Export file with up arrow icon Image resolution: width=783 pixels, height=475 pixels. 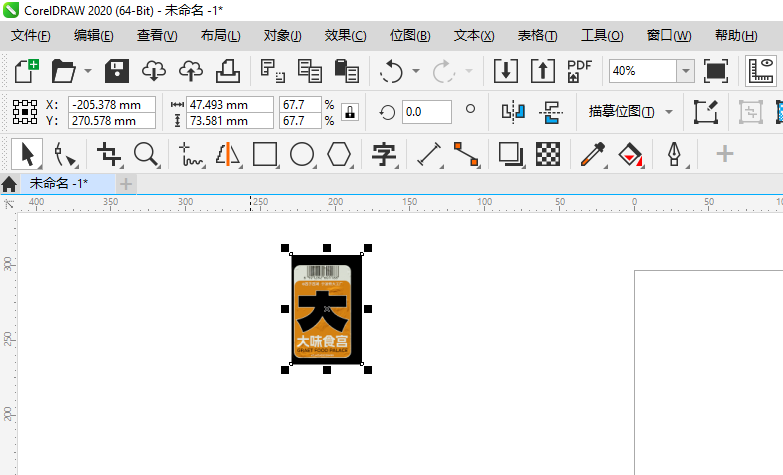tap(542, 71)
